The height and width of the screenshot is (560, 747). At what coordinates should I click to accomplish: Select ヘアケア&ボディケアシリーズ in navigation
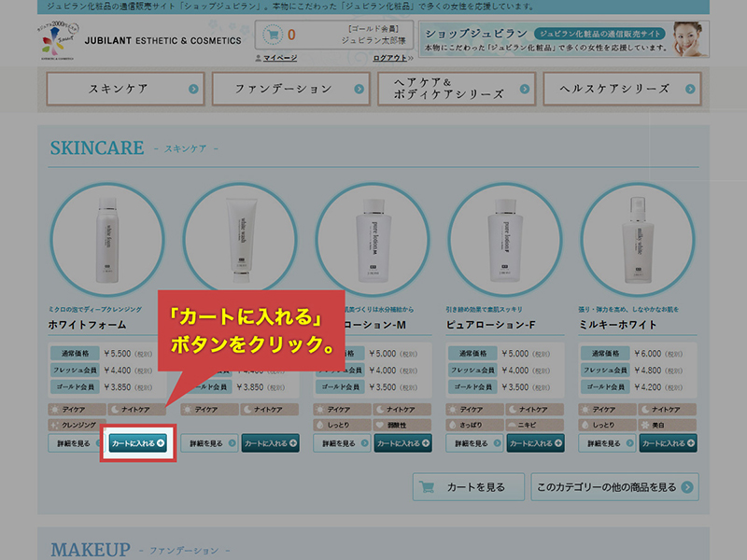coord(457,89)
